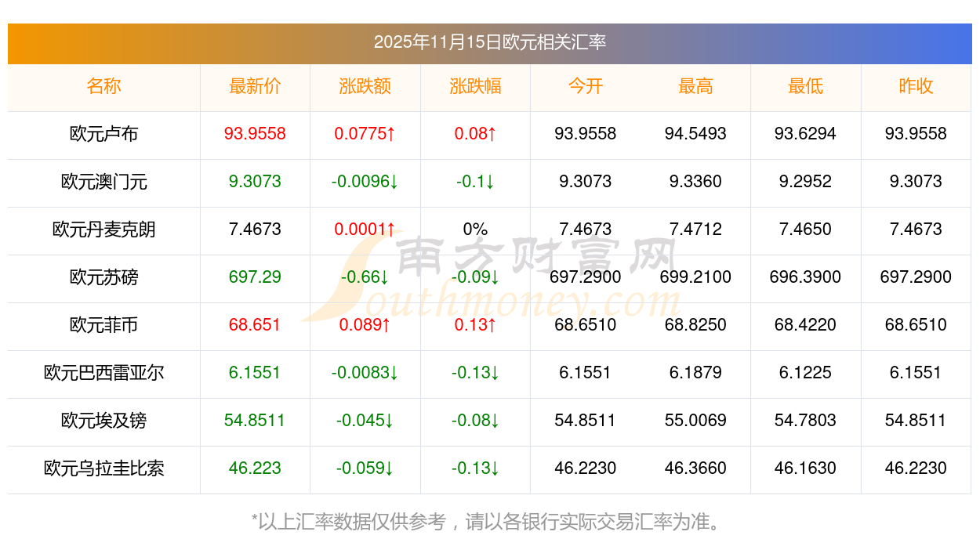Click the change amount -0.66↓
Image resolution: width=980 pixels, height=546 pixels.
pos(365,277)
